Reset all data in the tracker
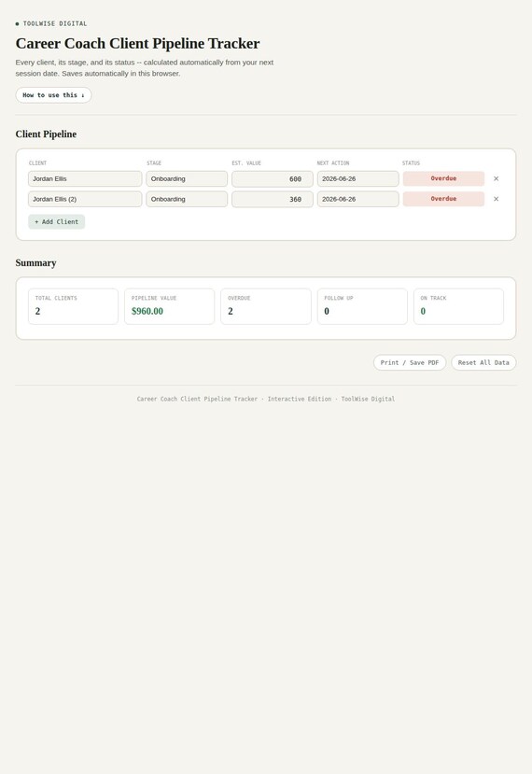The width and height of the screenshot is (532, 774). tap(483, 362)
